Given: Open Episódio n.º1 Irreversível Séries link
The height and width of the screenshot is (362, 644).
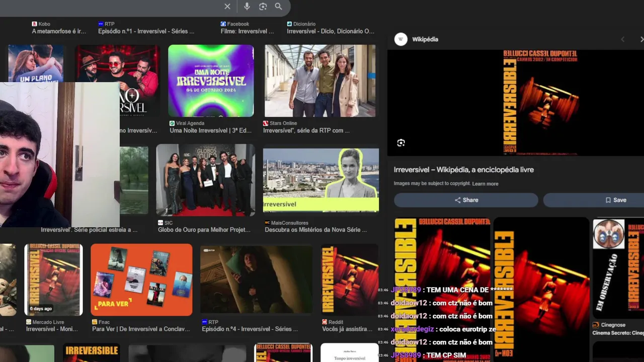Looking at the screenshot, I should point(146,31).
